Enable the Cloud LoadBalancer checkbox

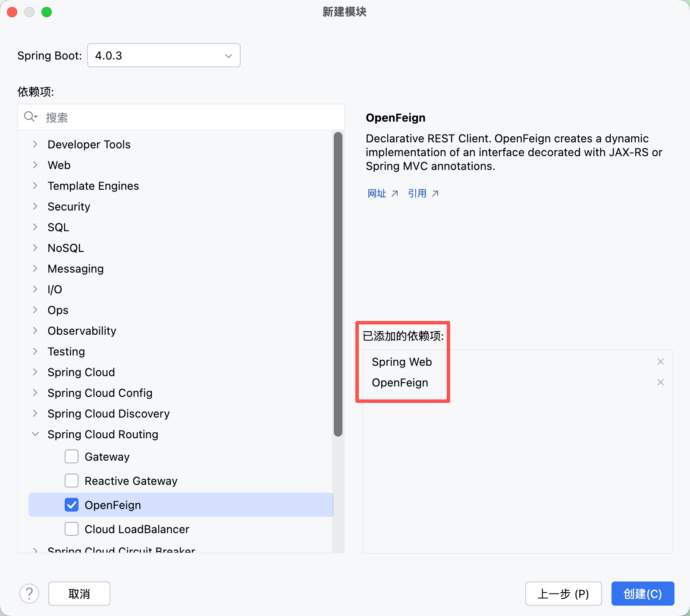click(x=72, y=529)
